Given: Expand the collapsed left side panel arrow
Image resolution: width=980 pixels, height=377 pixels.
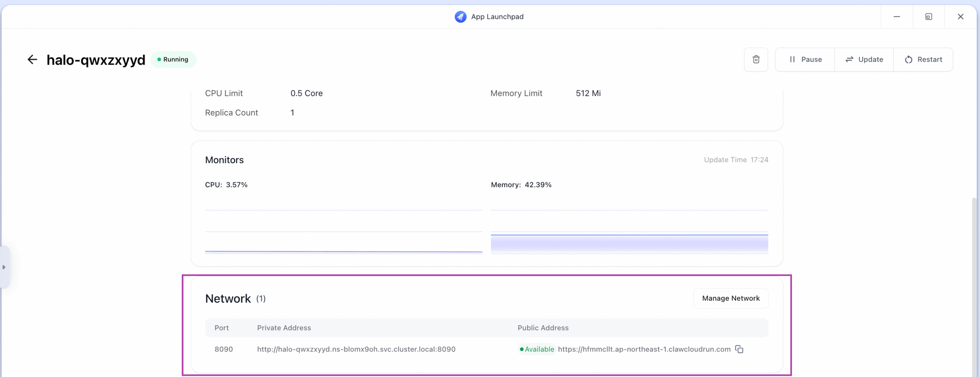Looking at the screenshot, I should pyautogui.click(x=4, y=267).
